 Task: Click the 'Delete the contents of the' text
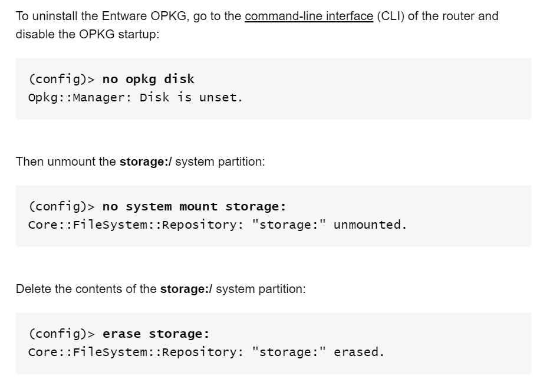tap(86, 289)
